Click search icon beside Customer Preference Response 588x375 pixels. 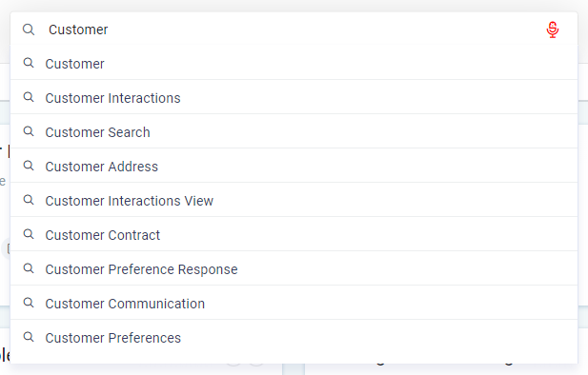click(29, 268)
